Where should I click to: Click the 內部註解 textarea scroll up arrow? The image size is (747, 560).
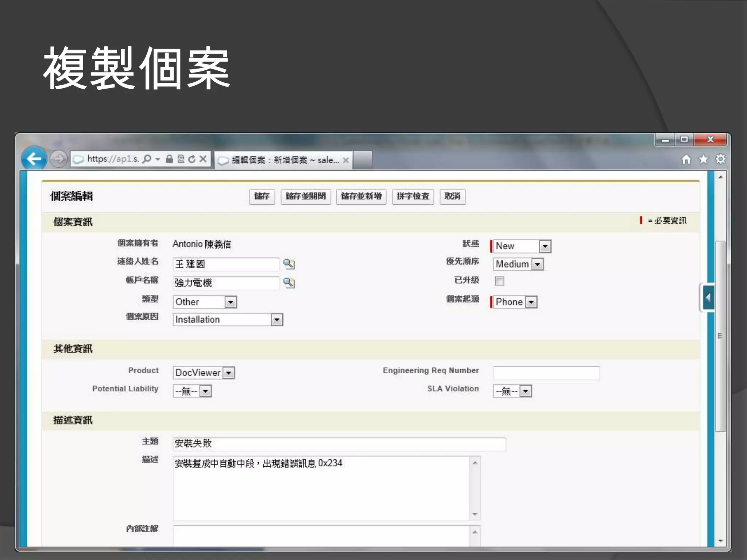point(475,532)
